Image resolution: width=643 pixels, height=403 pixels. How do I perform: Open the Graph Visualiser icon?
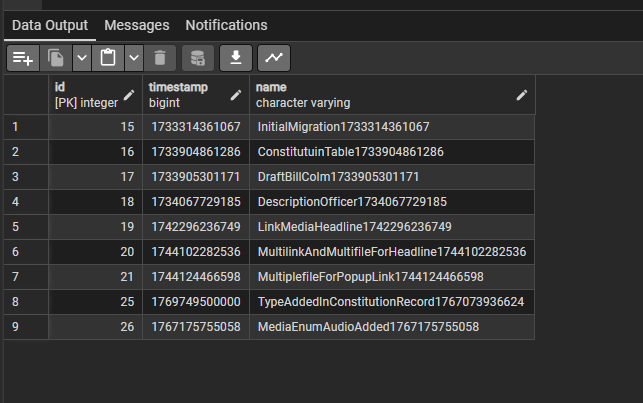[x=274, y=58]
